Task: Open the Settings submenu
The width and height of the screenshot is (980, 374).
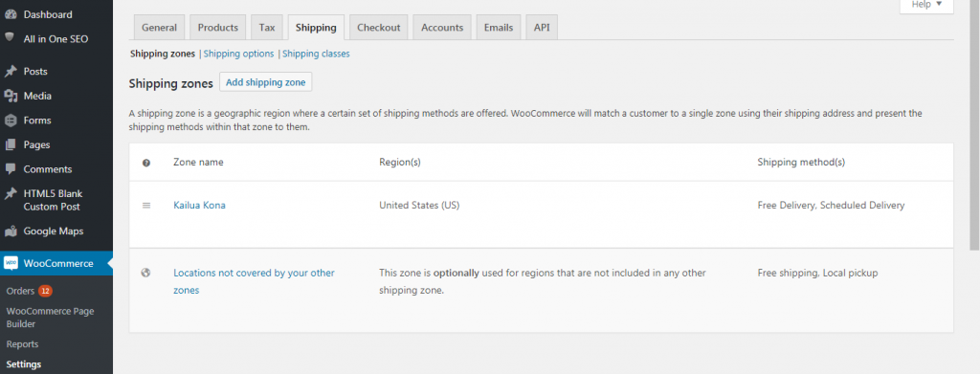Action: coord(24,364)
